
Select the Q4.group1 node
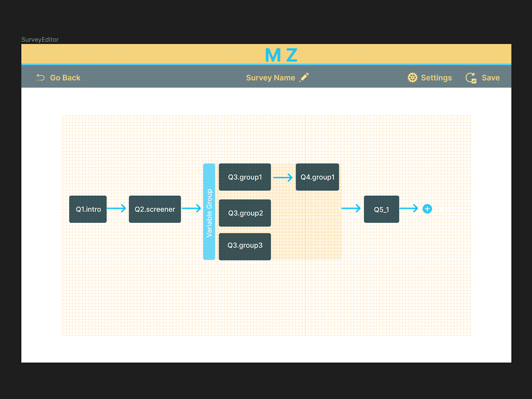coord(317,177)
